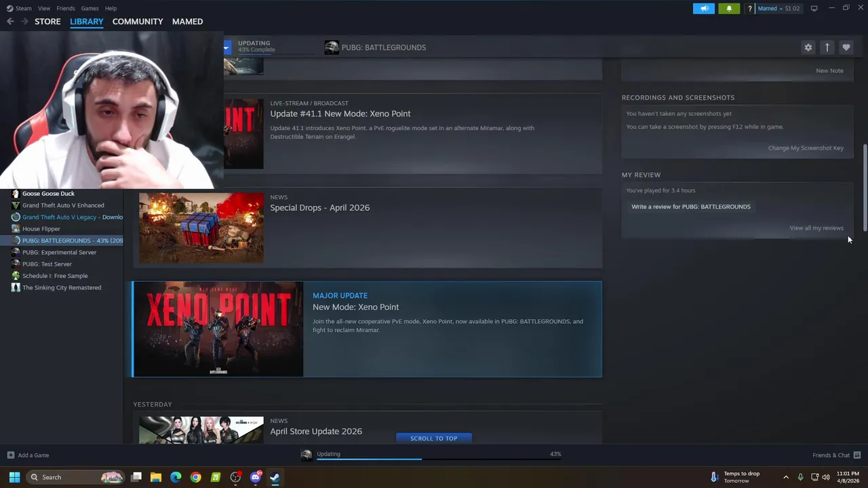Screen dimensions: 868x488
Task: Open the Temps to drop weather widget
Action: click(736, 477)
